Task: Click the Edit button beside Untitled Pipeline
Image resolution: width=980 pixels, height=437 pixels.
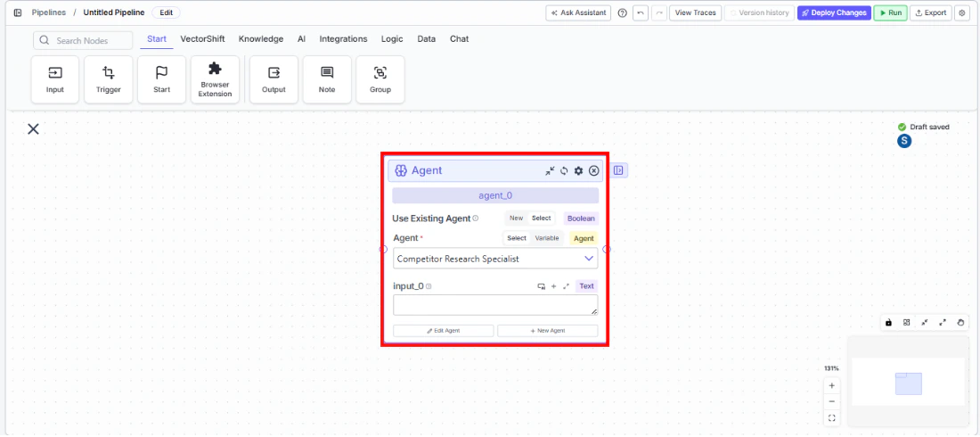Action: 167,12
